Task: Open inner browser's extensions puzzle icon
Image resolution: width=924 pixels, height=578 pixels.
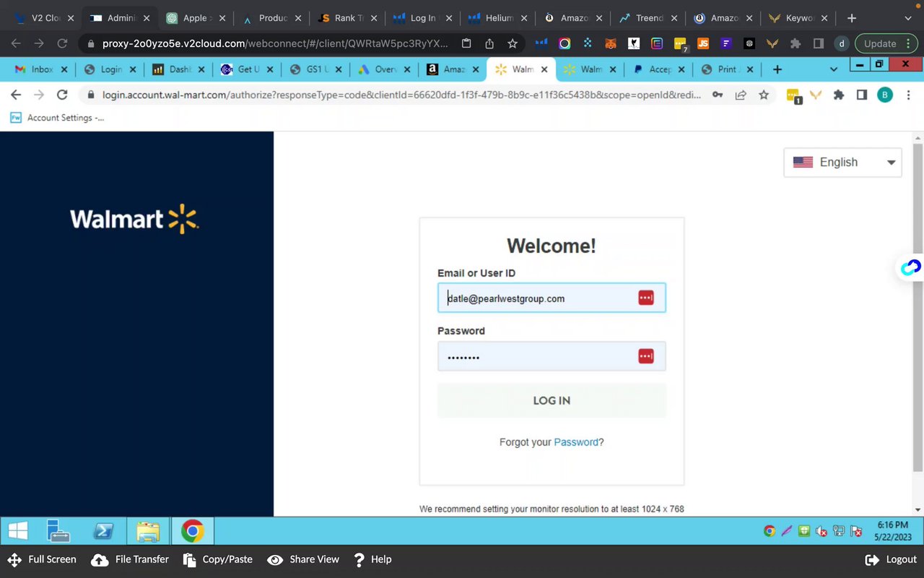Action: (839, 95)
